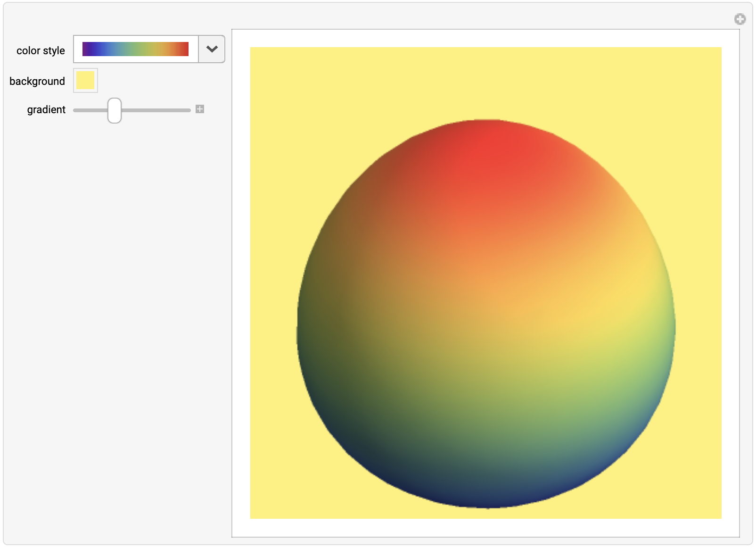Click the top-right settings plus toggle

click(740, 19)
